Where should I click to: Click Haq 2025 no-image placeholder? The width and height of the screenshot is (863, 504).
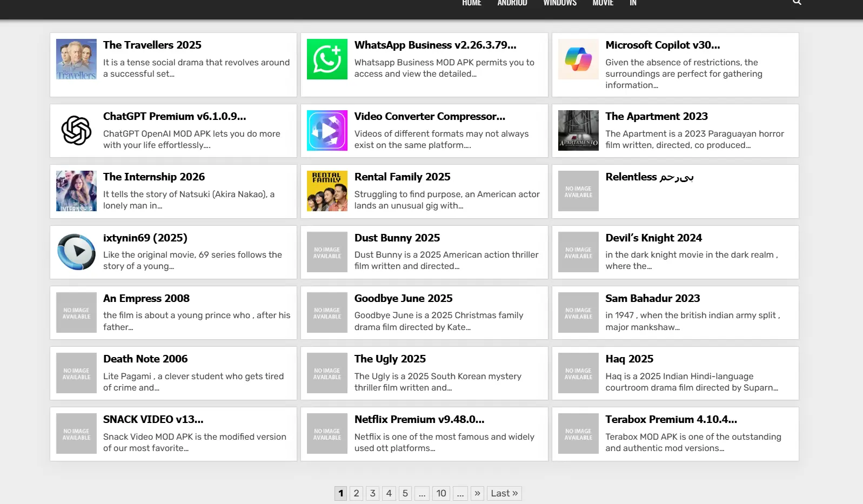pos(578,373)
